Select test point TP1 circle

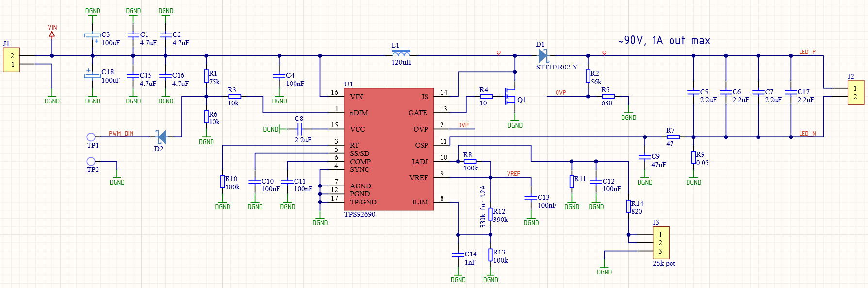point(91,137)
